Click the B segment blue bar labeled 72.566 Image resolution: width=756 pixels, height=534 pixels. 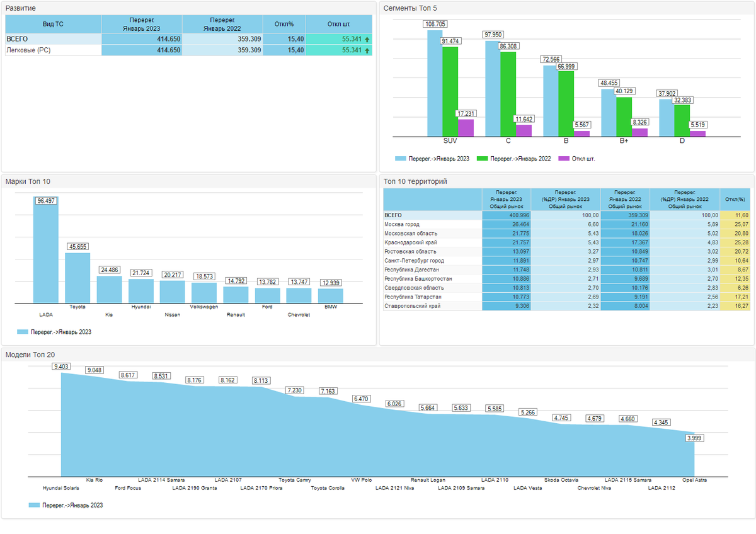coord(551,101)
